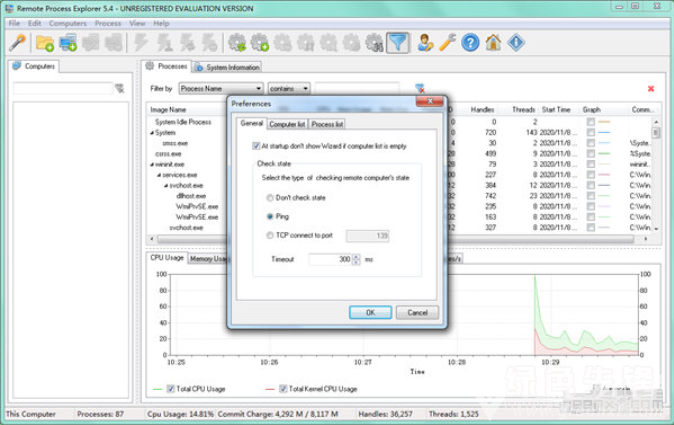Check Graph box in the 499 handles row
Image resolution: width=674 pixels, height=425 pixels.
[x=591, y=153]
